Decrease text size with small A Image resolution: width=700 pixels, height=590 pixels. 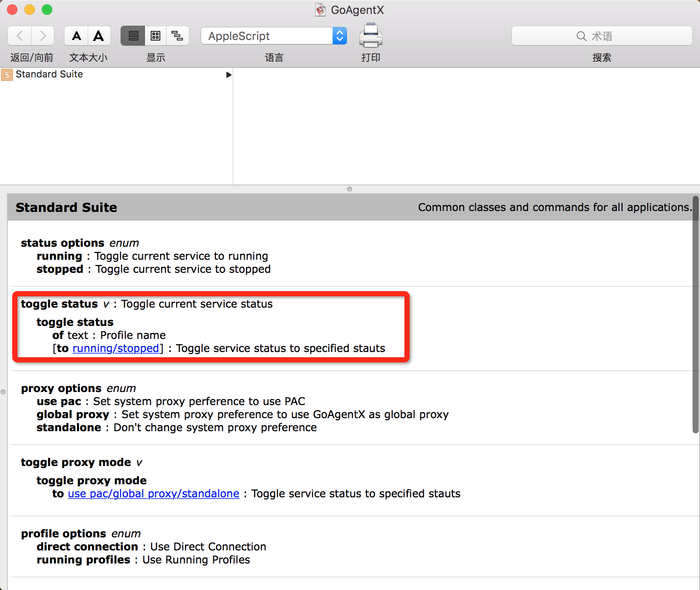point(77,36)
